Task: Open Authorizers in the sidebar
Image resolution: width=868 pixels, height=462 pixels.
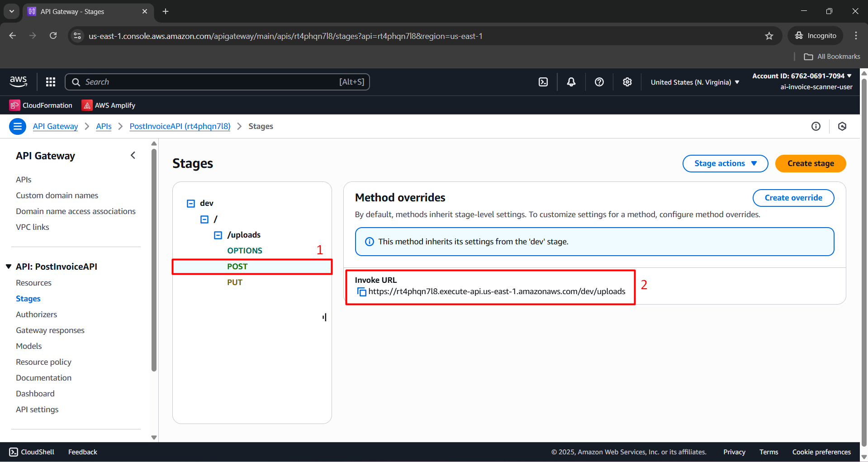Action: point(36,314)
